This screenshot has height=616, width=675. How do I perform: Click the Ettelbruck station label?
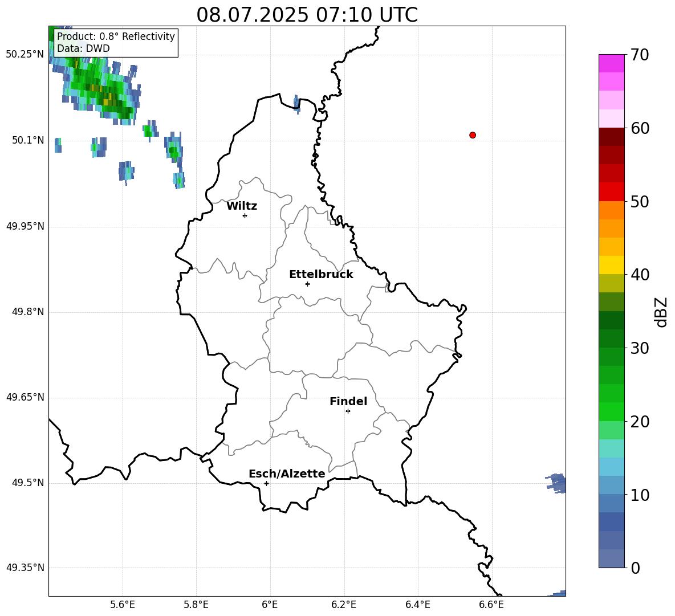click(321, 275)
